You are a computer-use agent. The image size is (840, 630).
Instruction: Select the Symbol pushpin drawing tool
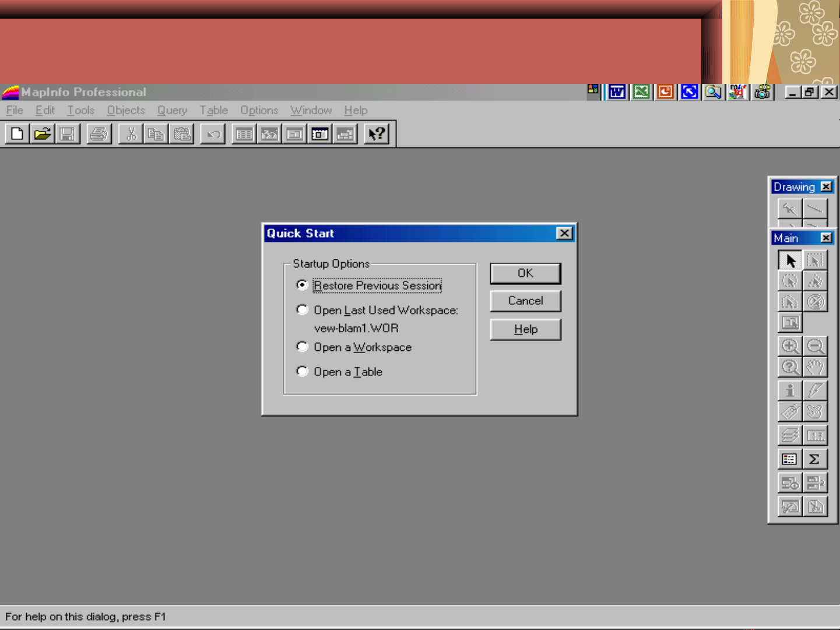click(x=790, y=209)
